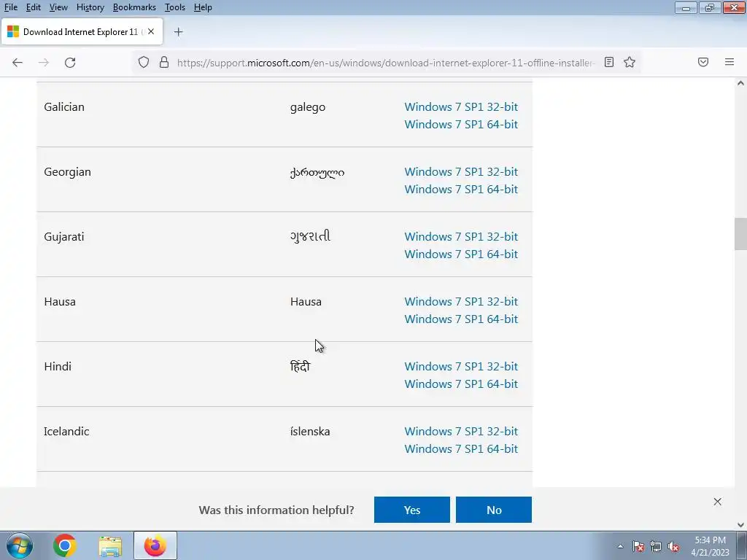Select the Download Internet Explorer 11 tab
The image size is (747, 560).
(82, 32)
